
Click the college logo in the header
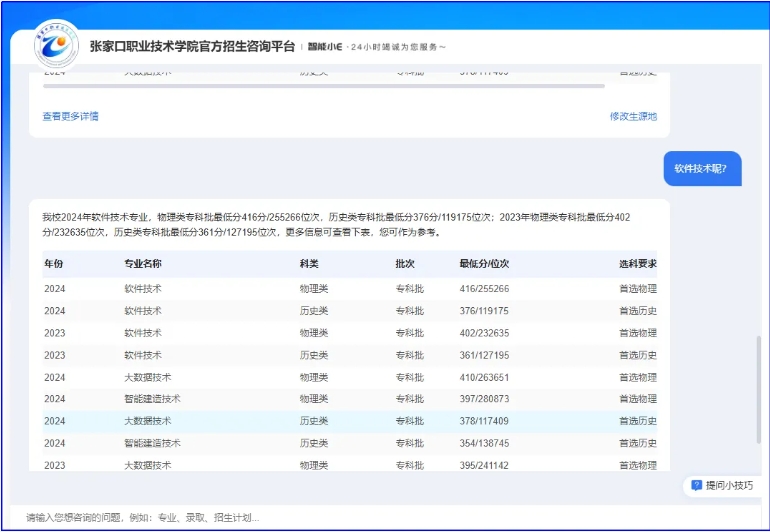coord(56,45)
